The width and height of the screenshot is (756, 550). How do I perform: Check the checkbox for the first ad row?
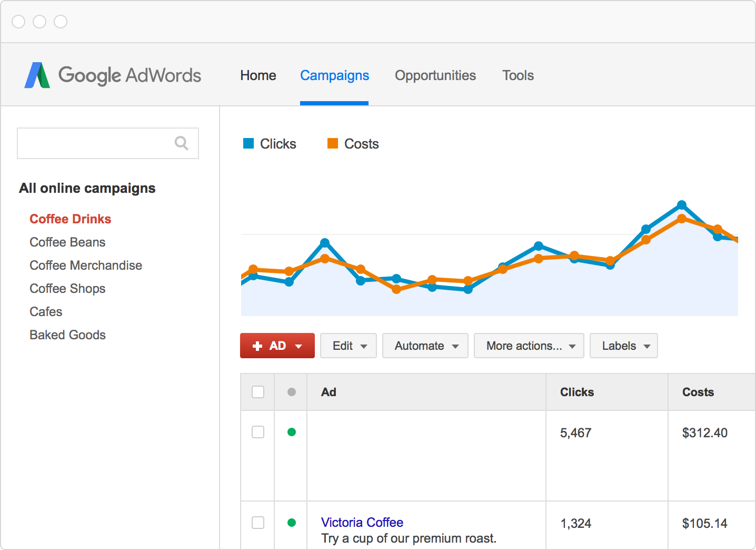(257, 432)
